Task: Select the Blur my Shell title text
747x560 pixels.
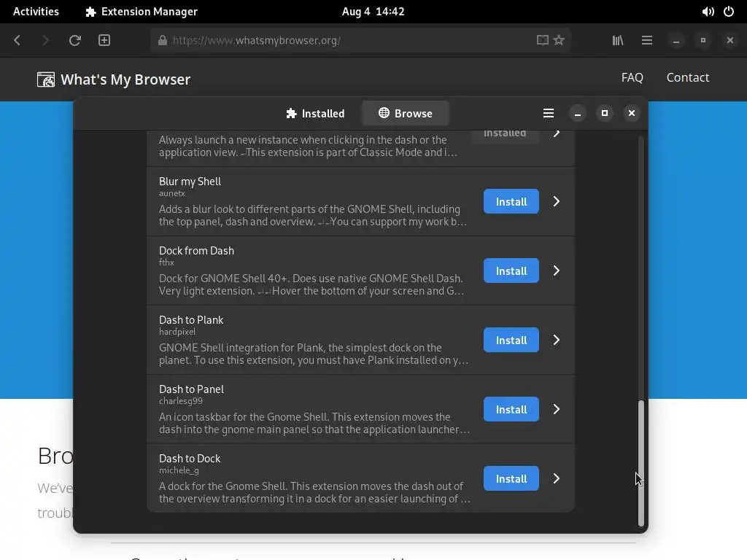Action: pos(190,182)
